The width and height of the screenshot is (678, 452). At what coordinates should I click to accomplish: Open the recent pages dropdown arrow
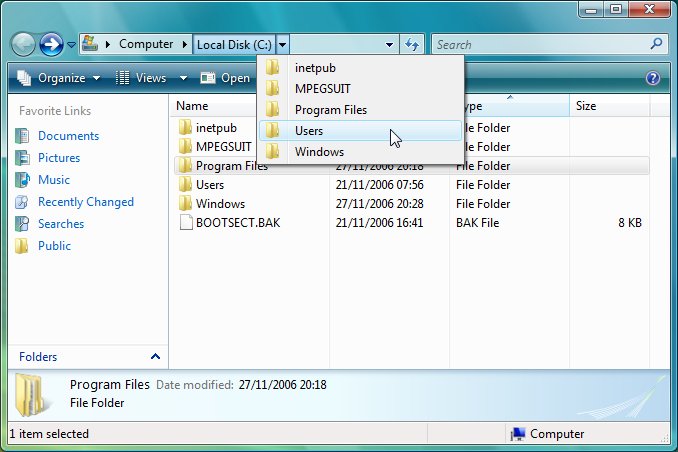point(71,45)
